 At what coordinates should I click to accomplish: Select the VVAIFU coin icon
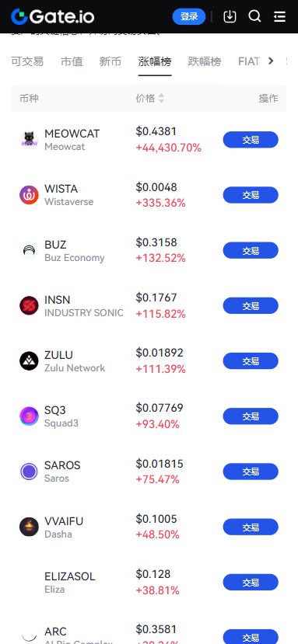tap(29, 527)
